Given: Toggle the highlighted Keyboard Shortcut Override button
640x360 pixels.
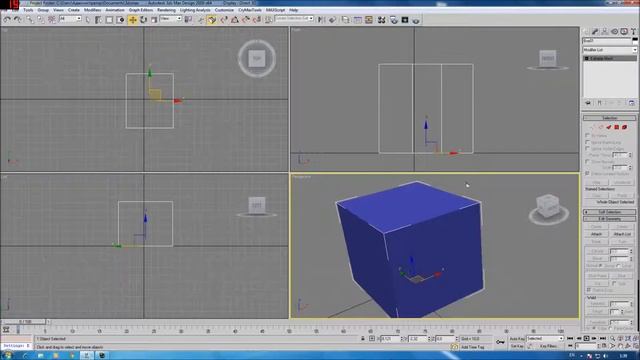Looking at the screenshot, I should pos(211,20).
